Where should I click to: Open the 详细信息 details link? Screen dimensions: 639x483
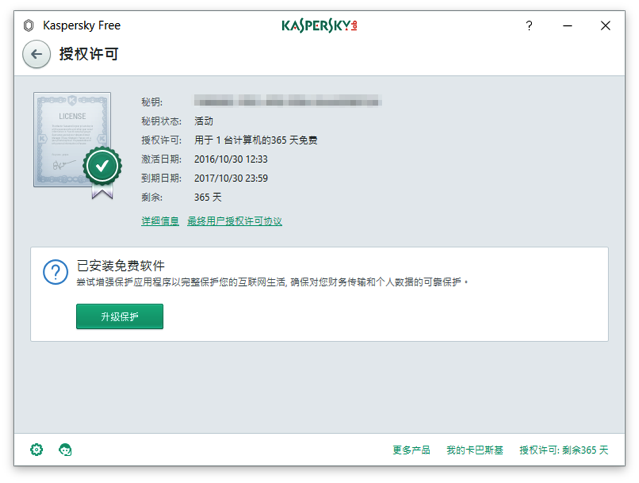click(160, 221)
